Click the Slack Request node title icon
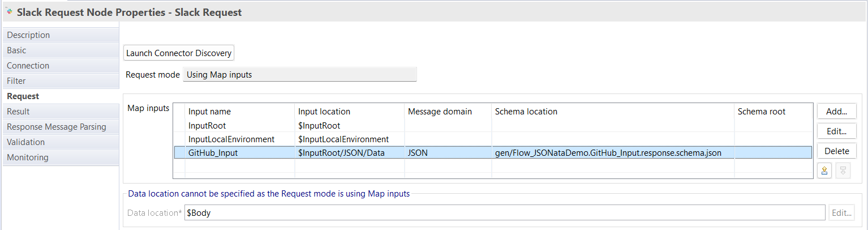This screenshot has height=230, width=868. [x=9, y=11]
